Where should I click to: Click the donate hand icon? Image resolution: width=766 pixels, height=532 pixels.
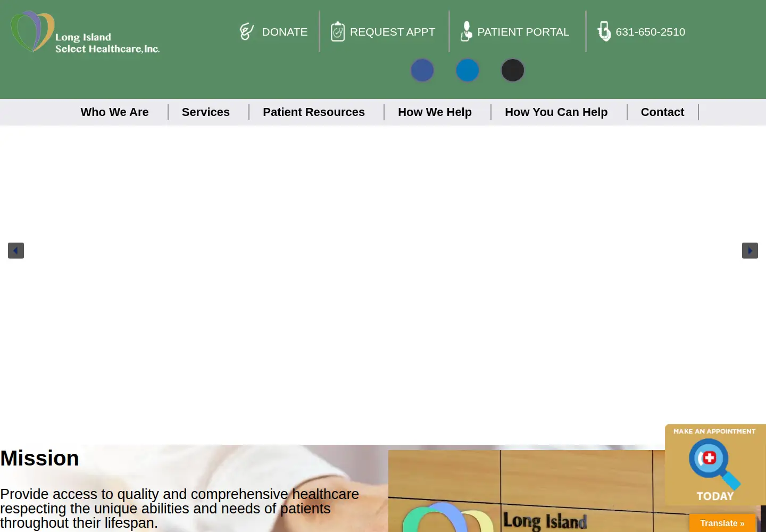point(246,31)
